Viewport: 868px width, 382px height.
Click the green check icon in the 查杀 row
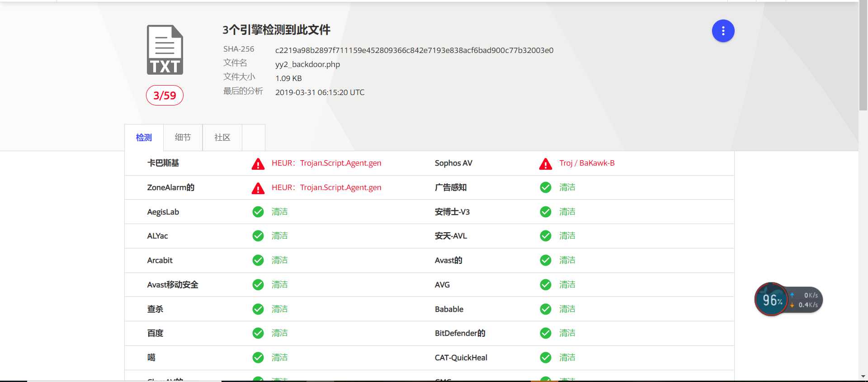[x=258, y=309]
